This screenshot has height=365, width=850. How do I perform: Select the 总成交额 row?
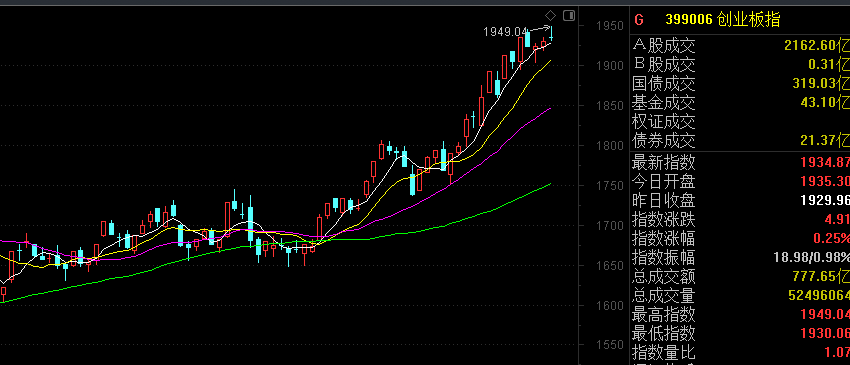[x=740, y=277]
